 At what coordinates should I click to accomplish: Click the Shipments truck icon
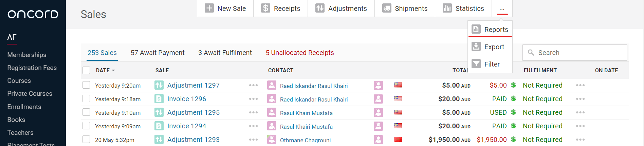tap(387, 8)
